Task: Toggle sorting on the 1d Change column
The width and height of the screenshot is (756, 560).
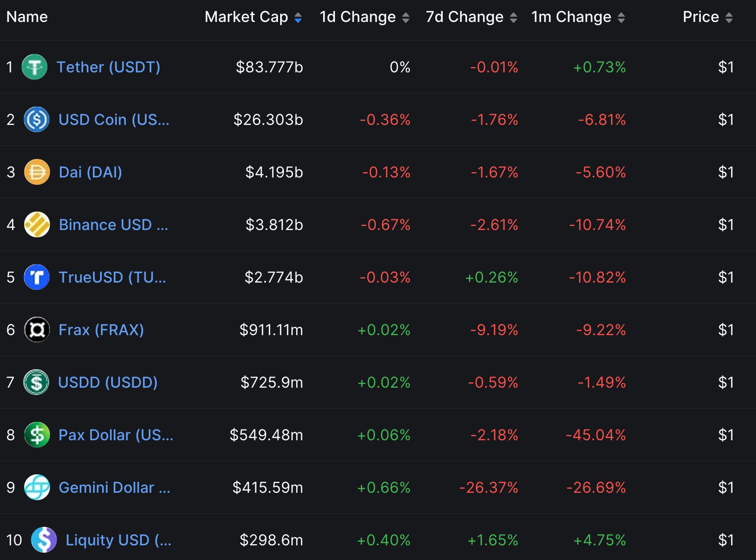Action: click(x=405, y=17)
